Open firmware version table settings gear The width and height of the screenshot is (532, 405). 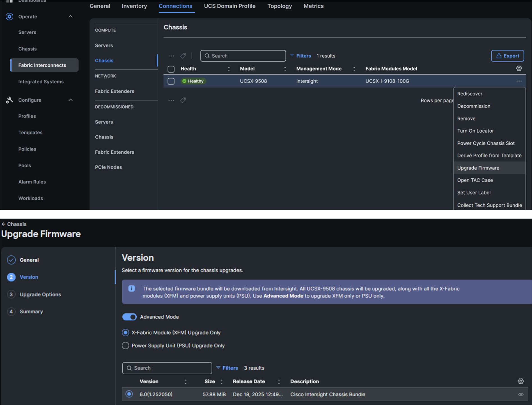[x=520, y=381]
